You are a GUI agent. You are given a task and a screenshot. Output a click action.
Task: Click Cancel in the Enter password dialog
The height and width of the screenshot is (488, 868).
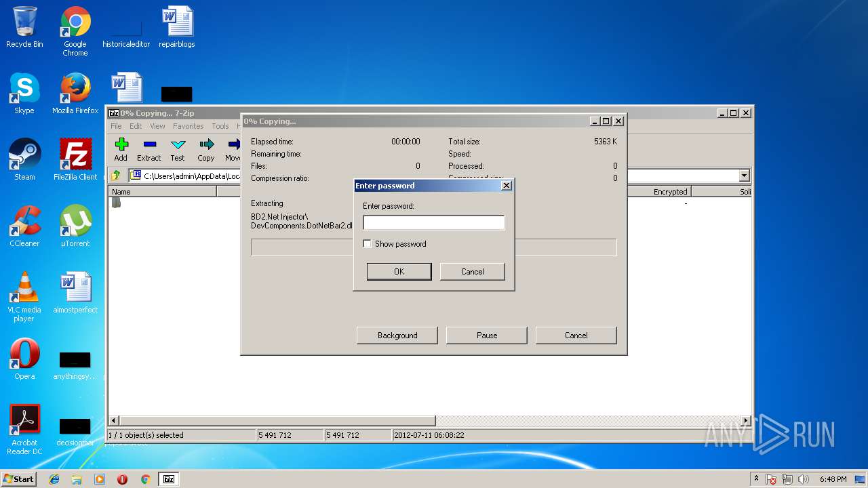coord(473,272)
